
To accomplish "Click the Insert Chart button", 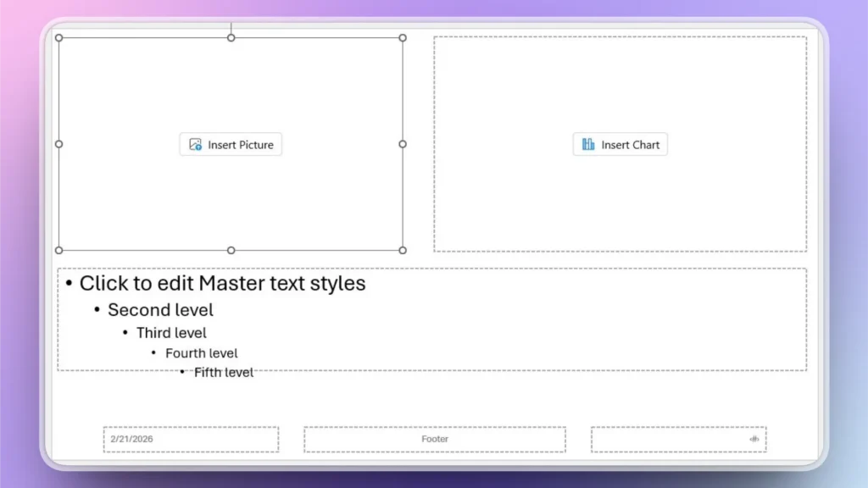I will tap(620, 144).
